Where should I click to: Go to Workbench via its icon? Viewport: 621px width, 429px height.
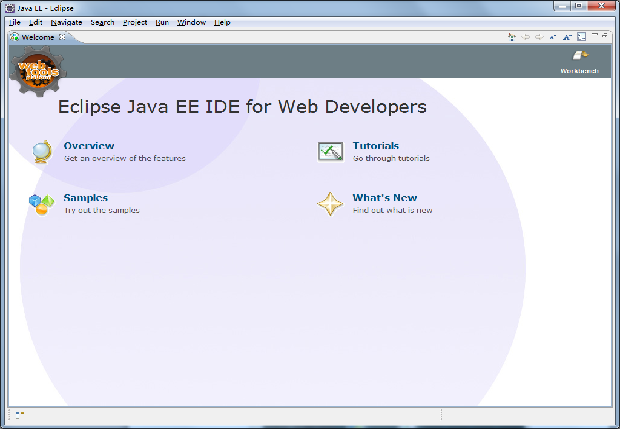coord(580,55)
